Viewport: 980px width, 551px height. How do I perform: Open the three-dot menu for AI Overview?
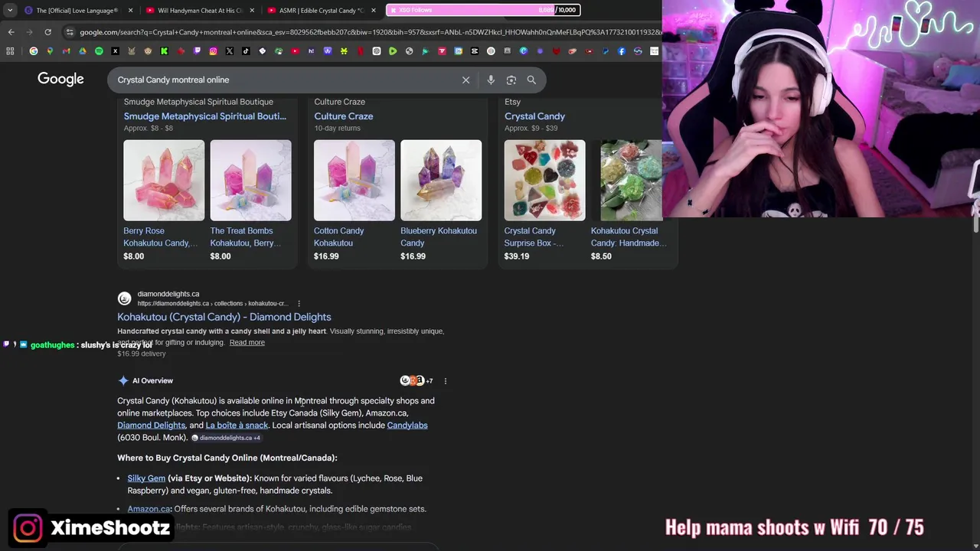click(445, 380)
